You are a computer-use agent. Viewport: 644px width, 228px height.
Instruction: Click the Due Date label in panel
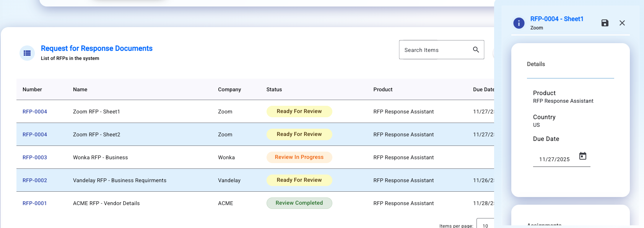546,139
